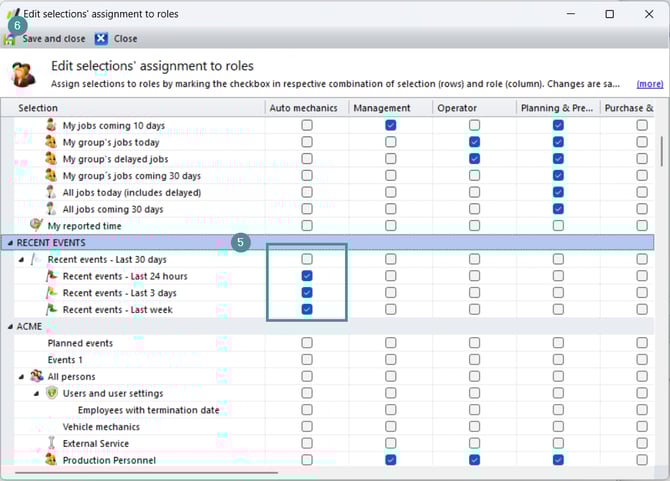
Task: Check Purchase column for My reported time
Action: (x=642, y=226)
